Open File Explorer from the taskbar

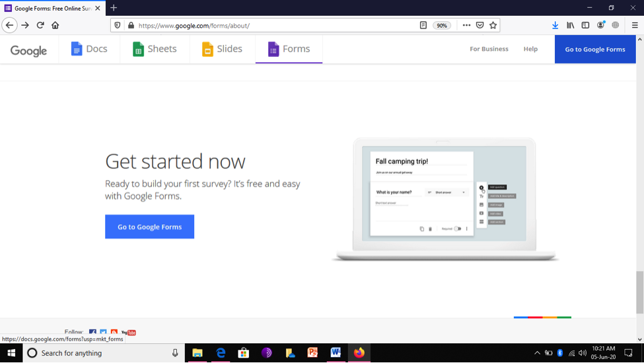[x=197, y=353]
